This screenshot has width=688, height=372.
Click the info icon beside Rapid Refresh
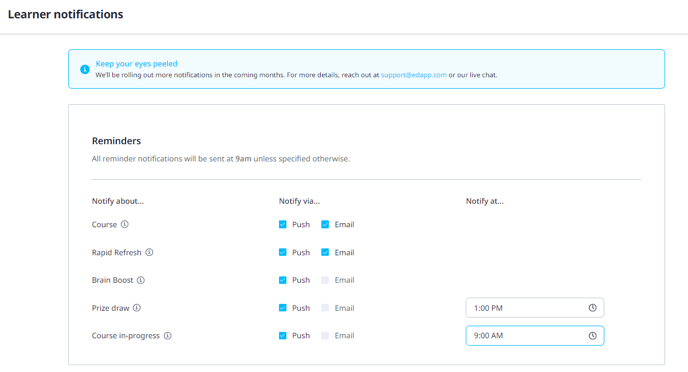pos(149,252)
